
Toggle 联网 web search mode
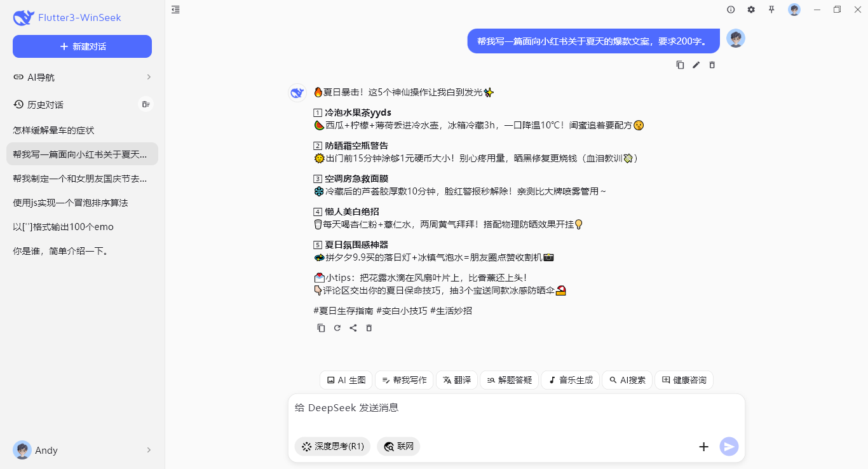pyautogui.click(x=398, y=446)
